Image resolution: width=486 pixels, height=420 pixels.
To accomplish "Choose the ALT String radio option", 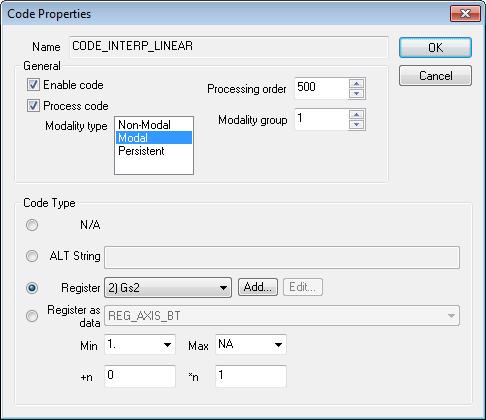I will 32,256.
